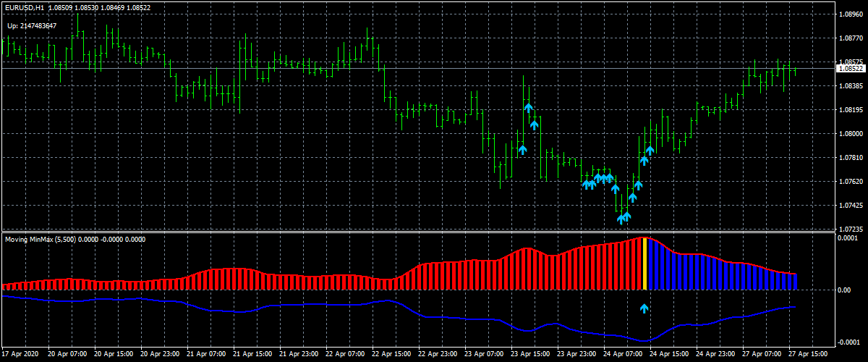868x362 pixels.
Task: Click the '23 Apr 07:00' time label
Action: (x=485, y=355)
